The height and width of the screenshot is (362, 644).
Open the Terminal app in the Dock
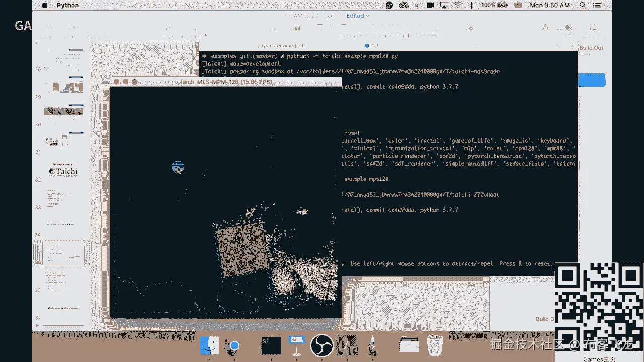(271, 345)
